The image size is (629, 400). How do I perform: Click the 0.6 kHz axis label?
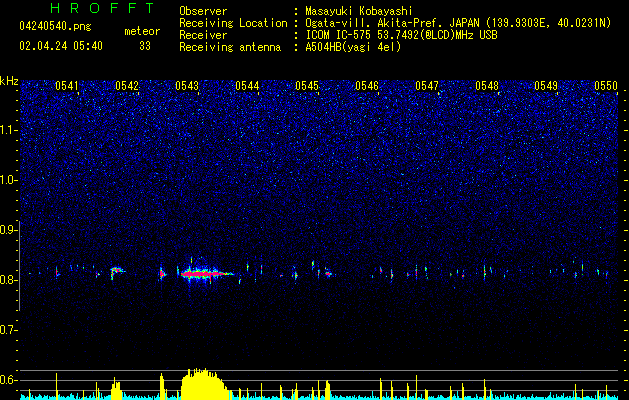click(9, 380)
